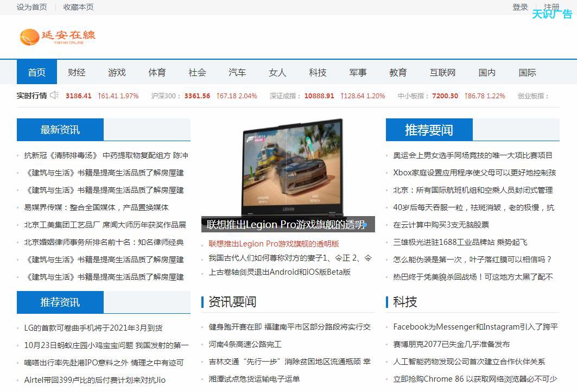Open article 抗新冠《清肺排毒汤》
577x392 pixels.
coord(106,155)
